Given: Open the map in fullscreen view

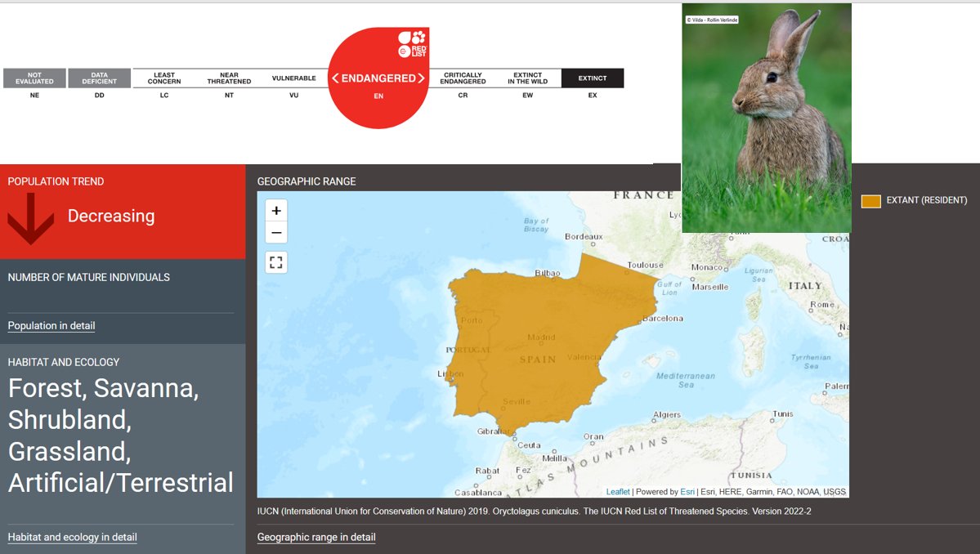Looking at the screenshot, I should [x=276, y=262].
